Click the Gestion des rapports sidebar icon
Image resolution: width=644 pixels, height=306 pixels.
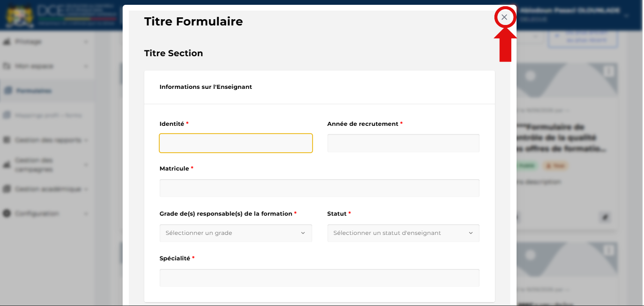click(7, 140)
